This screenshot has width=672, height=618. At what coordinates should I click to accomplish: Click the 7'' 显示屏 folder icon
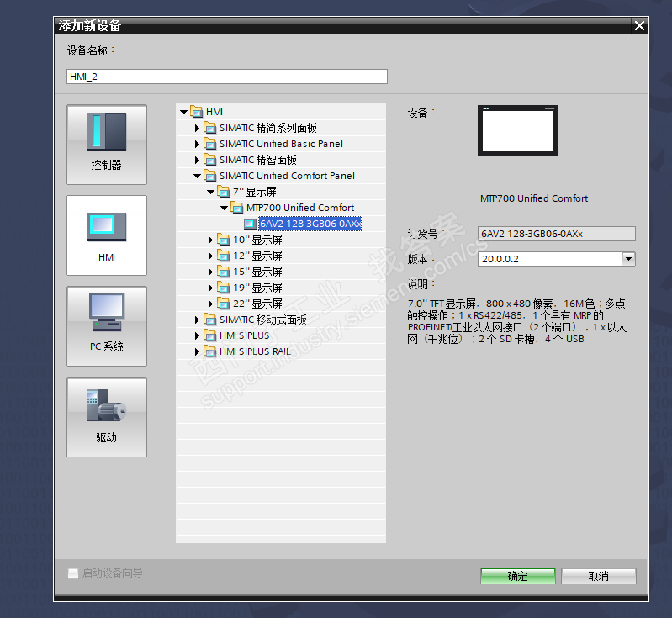(223, 192)
